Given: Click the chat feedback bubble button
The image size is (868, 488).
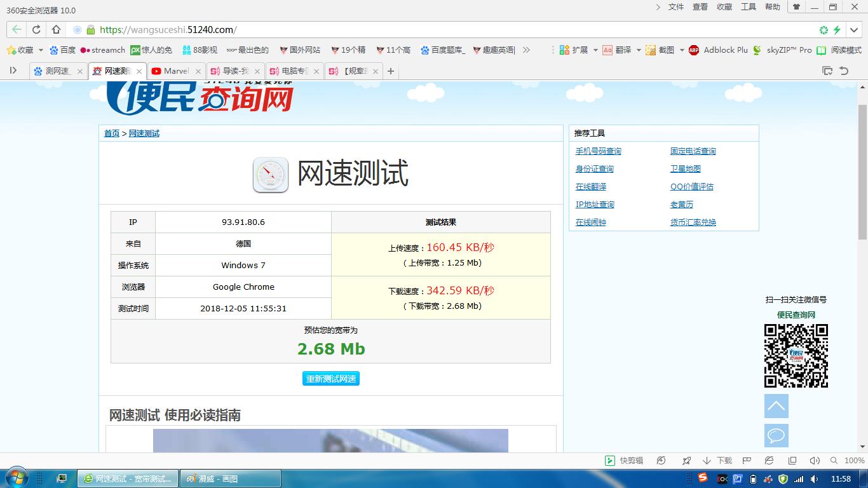Looking at the screenshot, I should point(776,436).
